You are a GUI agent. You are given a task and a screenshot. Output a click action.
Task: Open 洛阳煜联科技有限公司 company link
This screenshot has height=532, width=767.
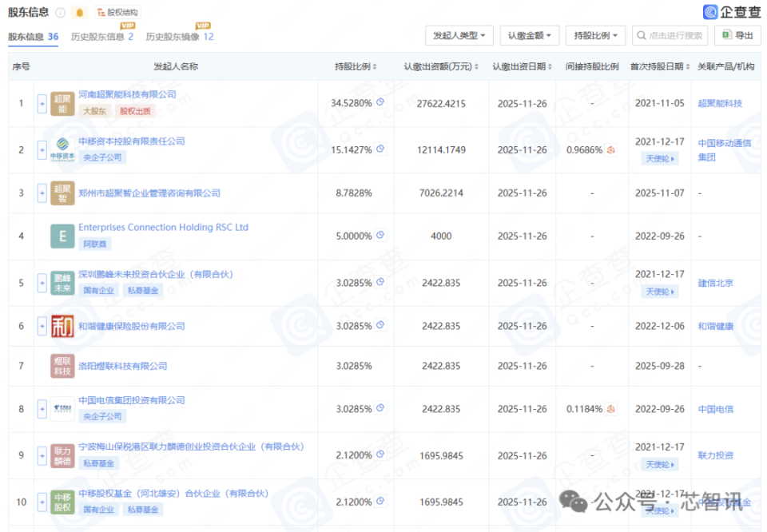tap(123, 366)
